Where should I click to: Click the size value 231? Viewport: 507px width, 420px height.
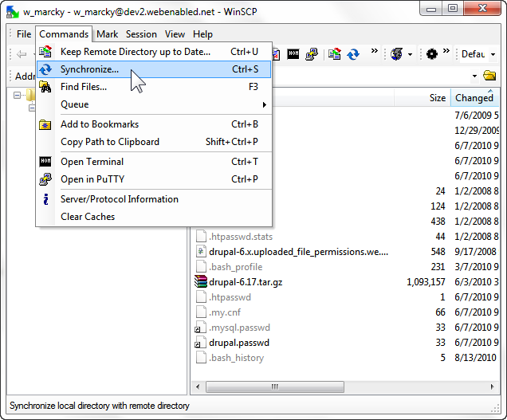(438, 267)
